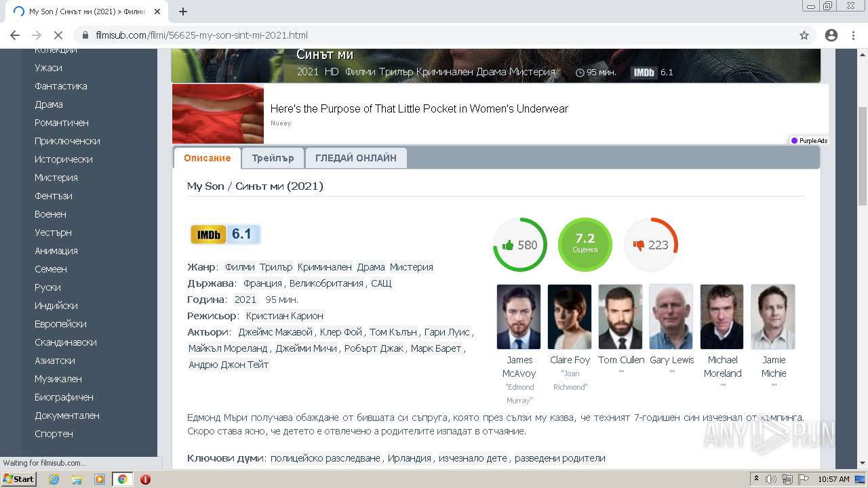Click the taskbar clock showing 10:57 AM
Image resolution: width=868 pixels, height=488 pixels.
tap(833, 479)
